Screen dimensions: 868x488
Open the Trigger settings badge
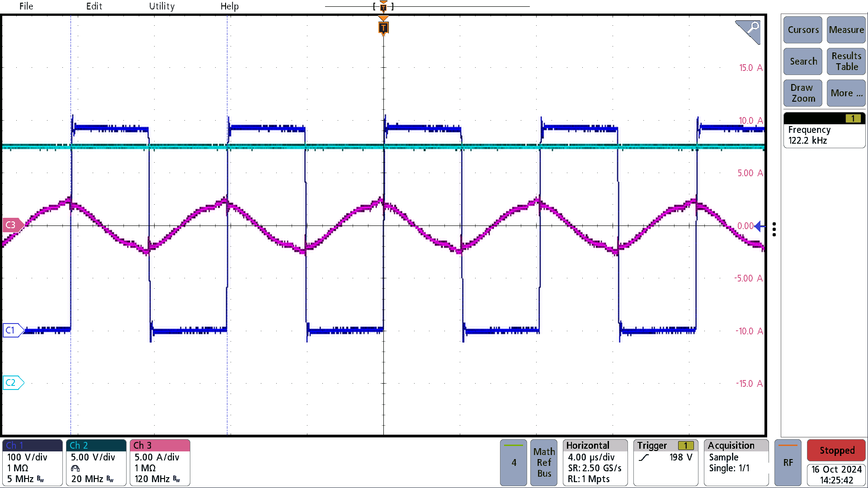tap(665, 463)
